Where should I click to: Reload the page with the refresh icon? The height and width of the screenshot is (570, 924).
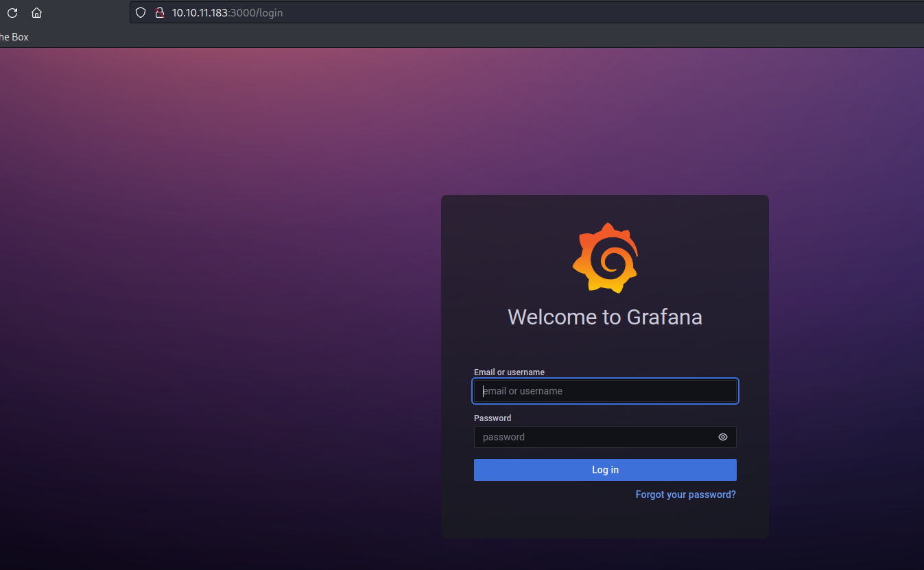(x=12, y=13)
